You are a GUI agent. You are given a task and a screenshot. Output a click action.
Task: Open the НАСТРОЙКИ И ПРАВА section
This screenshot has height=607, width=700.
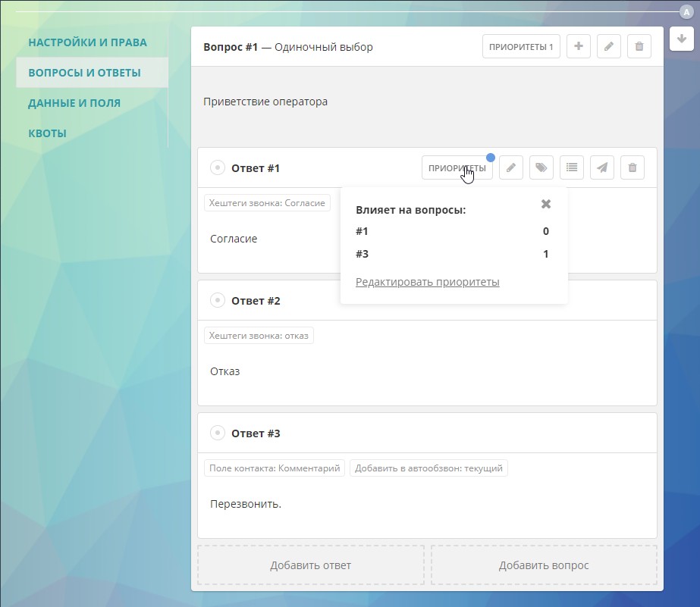(x=87, y=42)
